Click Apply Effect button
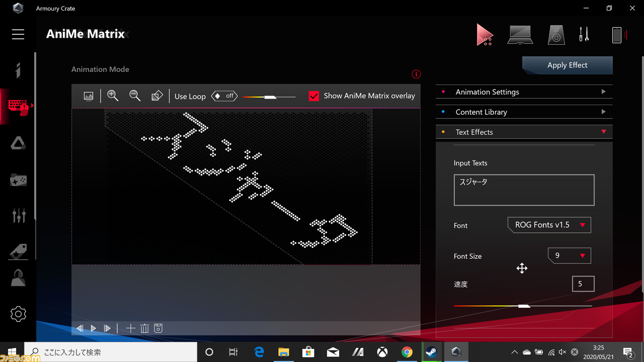 coord(568,65)
